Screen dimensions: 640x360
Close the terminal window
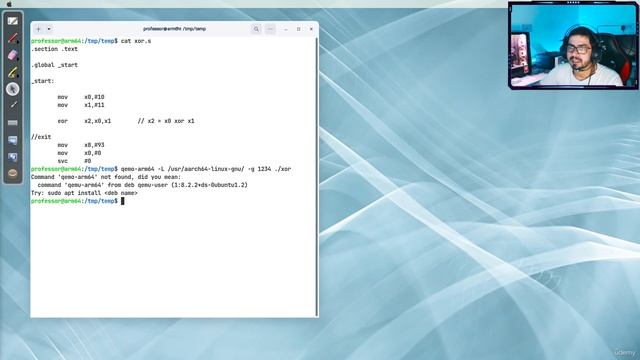[x=311, y=29]
